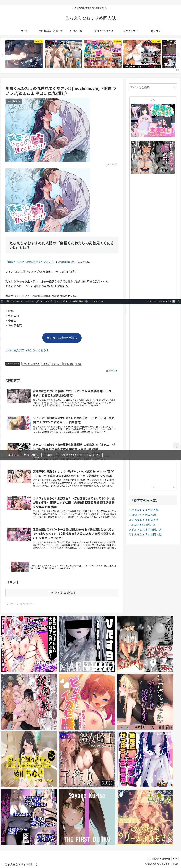
Task: Click the diamond icon left of 管理メニュー
Action: (86, 301)
